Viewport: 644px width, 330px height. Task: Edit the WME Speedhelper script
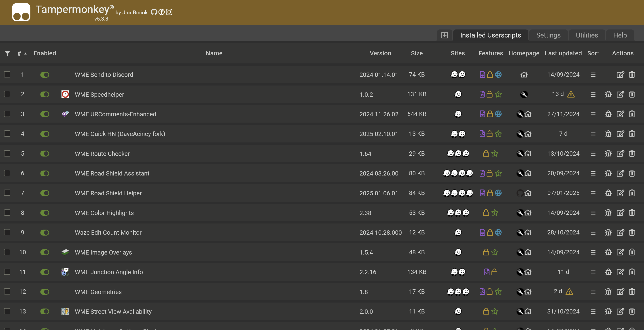[x=620, y=94]
